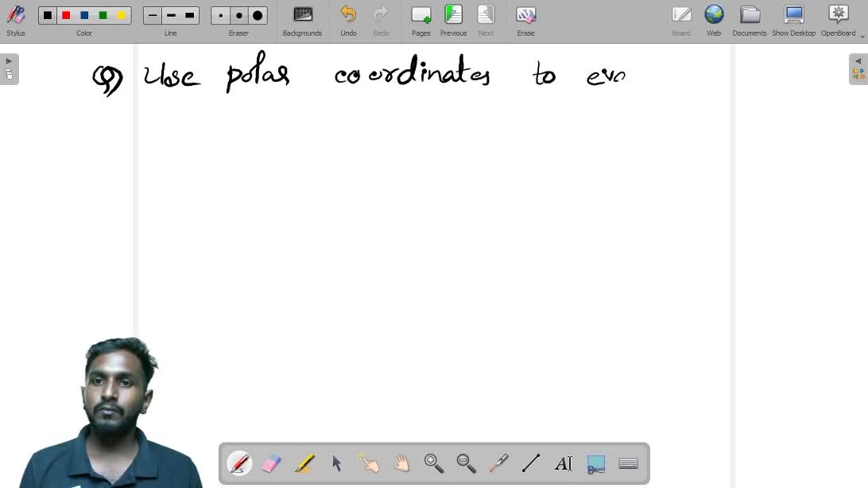Select the Draw Line tool
Image resolution: width=868 pixels, height=488 pixels.
[531, 463]
